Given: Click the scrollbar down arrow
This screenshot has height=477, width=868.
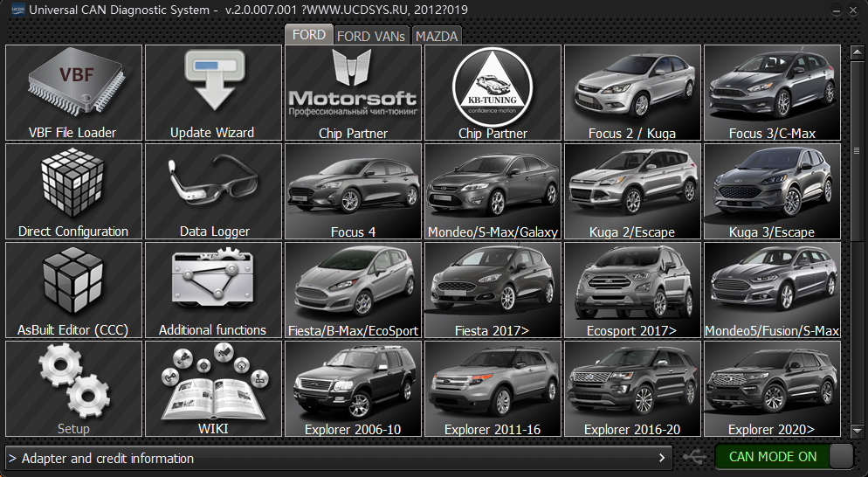Looking at the screenshot, I should 857,430.
